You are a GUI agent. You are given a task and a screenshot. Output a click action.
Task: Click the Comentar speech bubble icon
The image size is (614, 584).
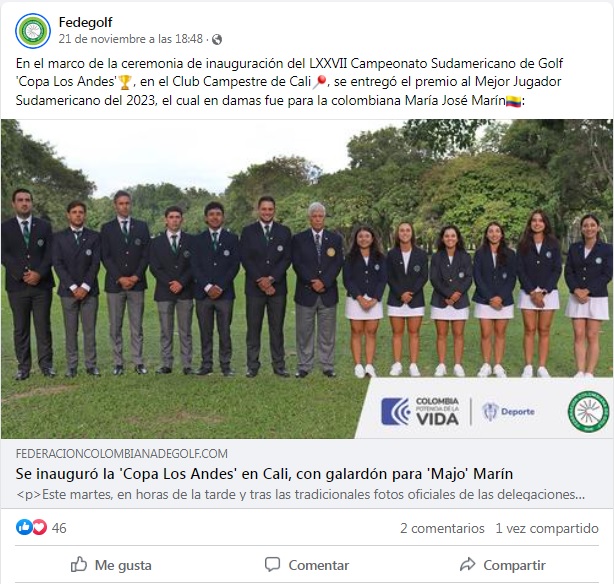tap(273, 564)
